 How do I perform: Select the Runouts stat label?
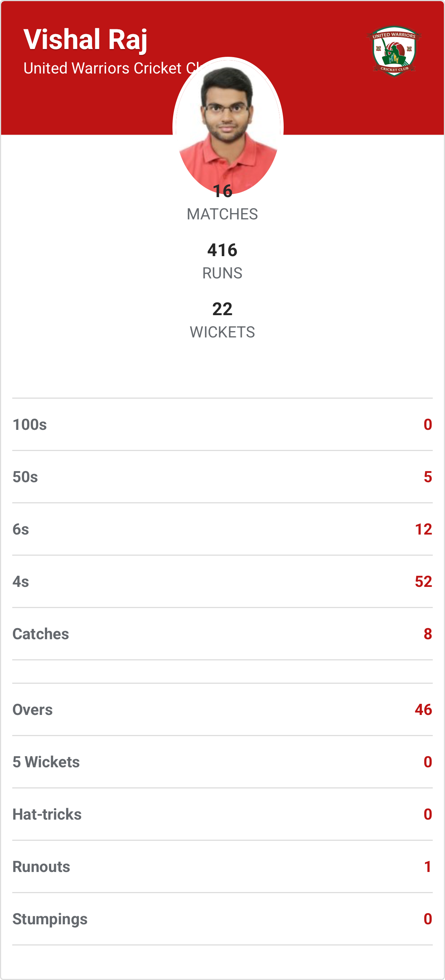(41, 867)
